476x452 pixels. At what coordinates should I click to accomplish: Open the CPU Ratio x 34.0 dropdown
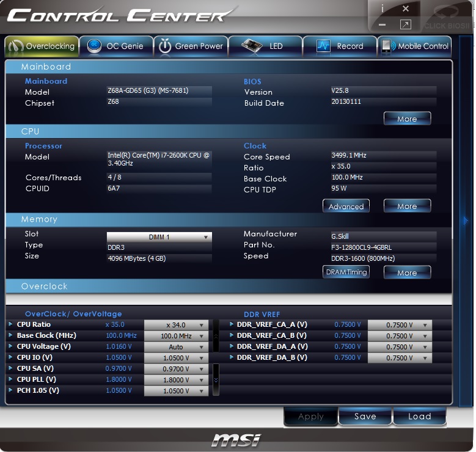tap(177, 325)
